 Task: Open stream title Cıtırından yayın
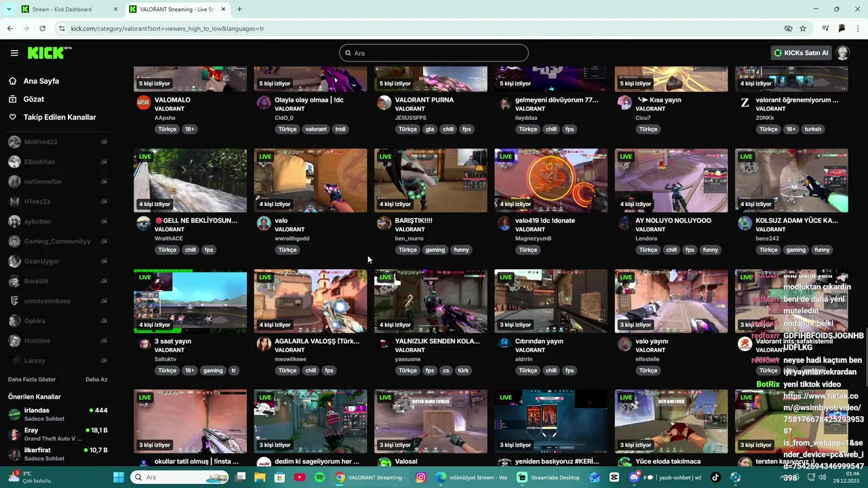(539, 341)
